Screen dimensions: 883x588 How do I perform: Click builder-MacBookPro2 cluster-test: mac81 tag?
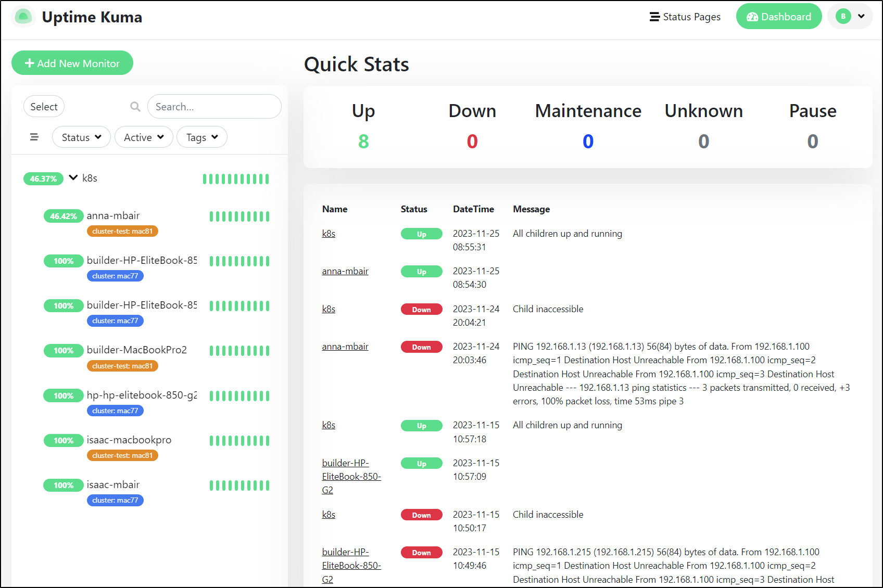pyautogui.click(x=122, y=366)
